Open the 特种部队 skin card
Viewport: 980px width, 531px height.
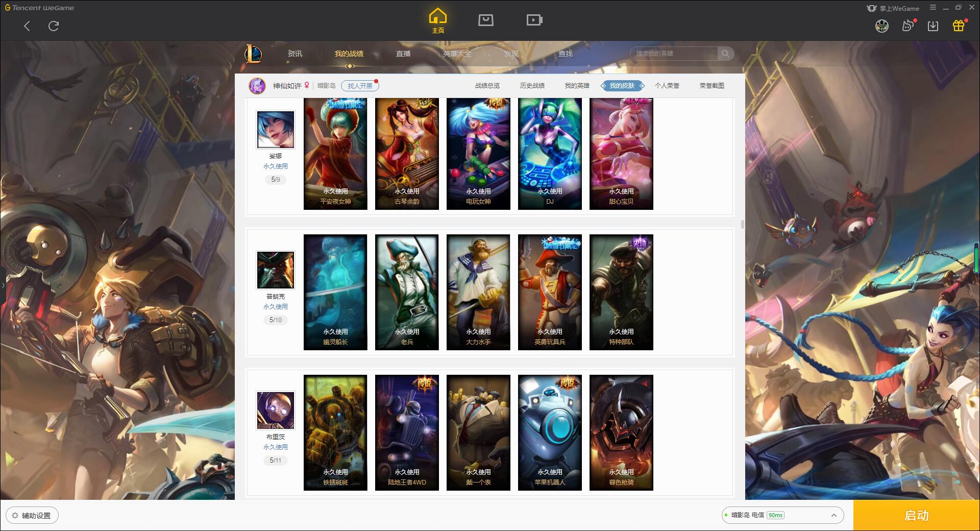[621, 292]
